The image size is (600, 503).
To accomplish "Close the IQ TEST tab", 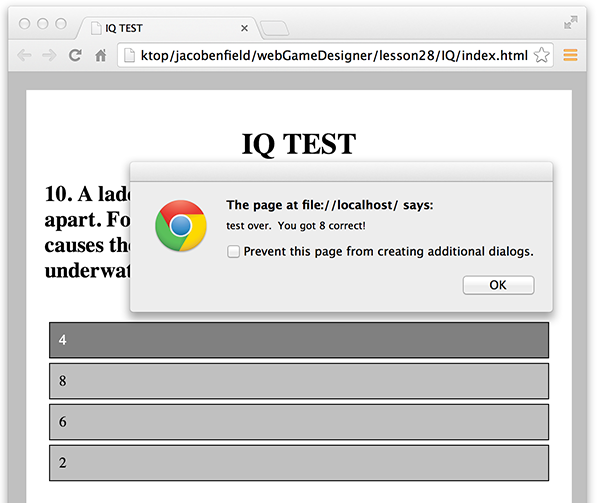I will [245, 28].
